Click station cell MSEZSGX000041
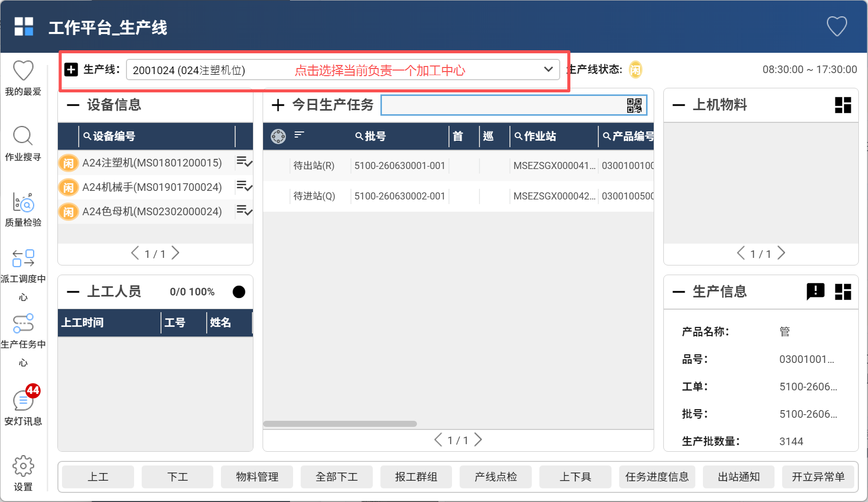The image size is (868, 502). point(554,165)
